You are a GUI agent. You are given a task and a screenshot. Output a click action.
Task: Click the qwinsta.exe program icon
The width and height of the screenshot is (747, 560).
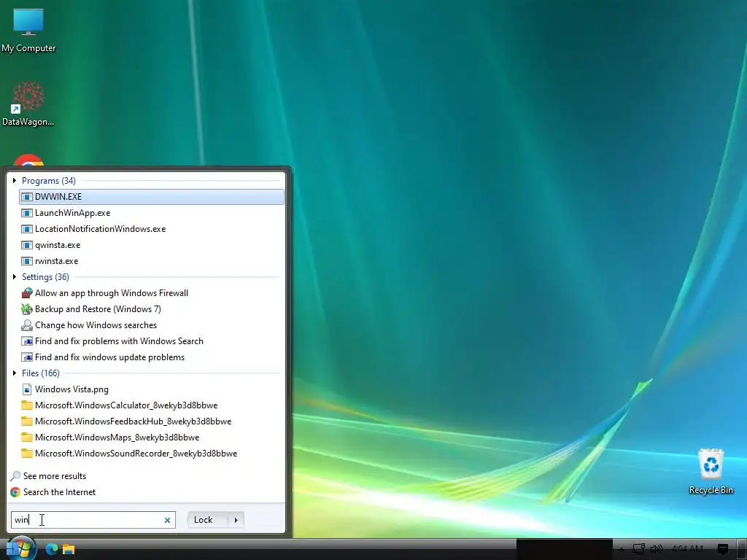(x=27, y=245)
